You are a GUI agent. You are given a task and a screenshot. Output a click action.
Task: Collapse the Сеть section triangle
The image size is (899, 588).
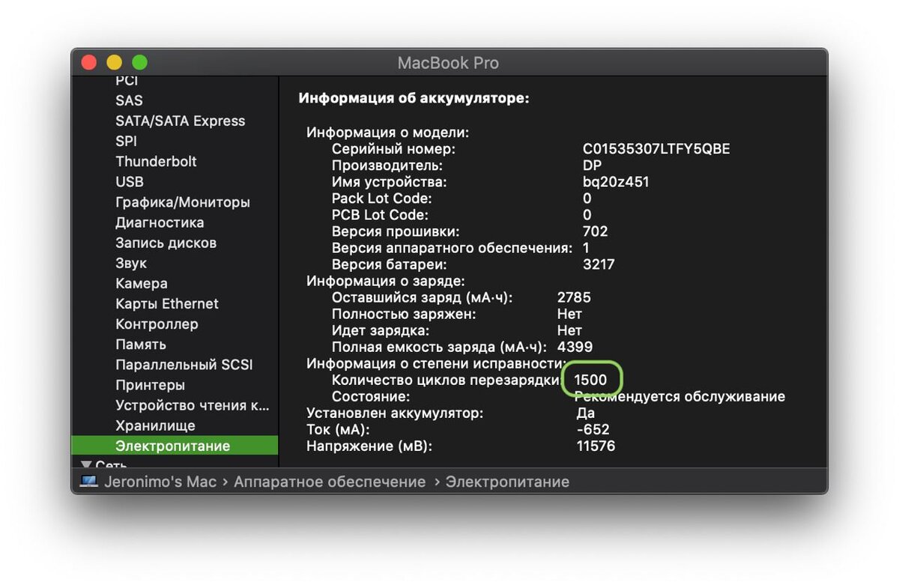tap(85, 465)
